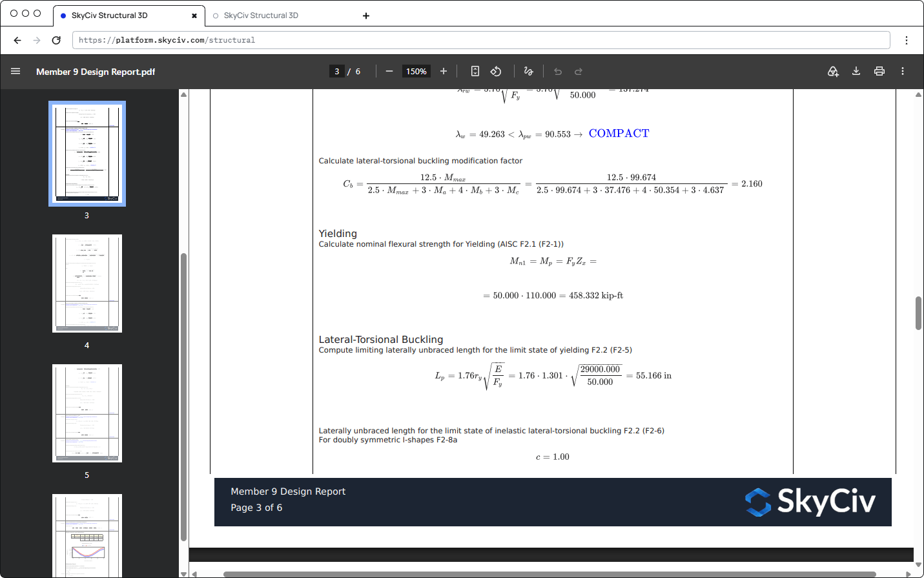Click the browser address bar

click(481, 40)
